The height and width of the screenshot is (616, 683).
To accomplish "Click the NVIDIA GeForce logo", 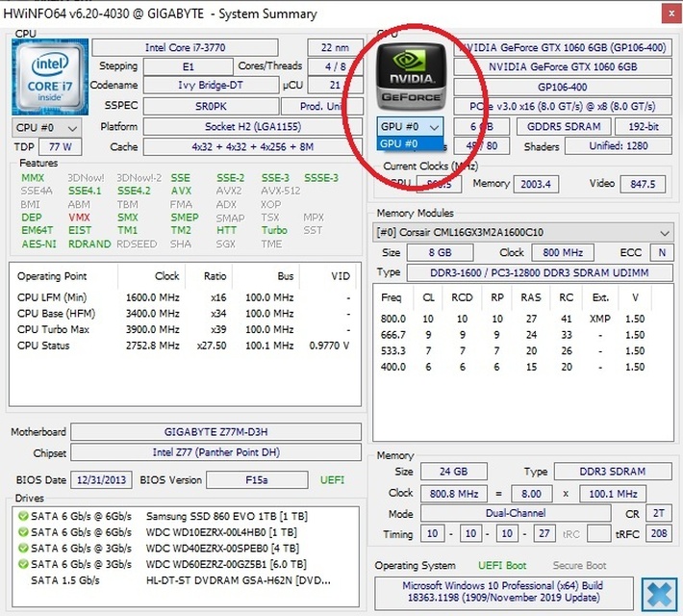I will (411, 76).
